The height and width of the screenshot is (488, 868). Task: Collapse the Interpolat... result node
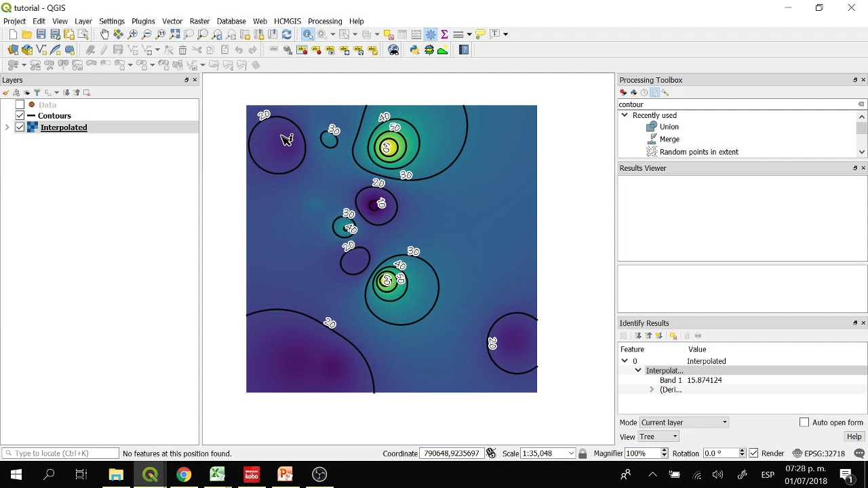638,371
